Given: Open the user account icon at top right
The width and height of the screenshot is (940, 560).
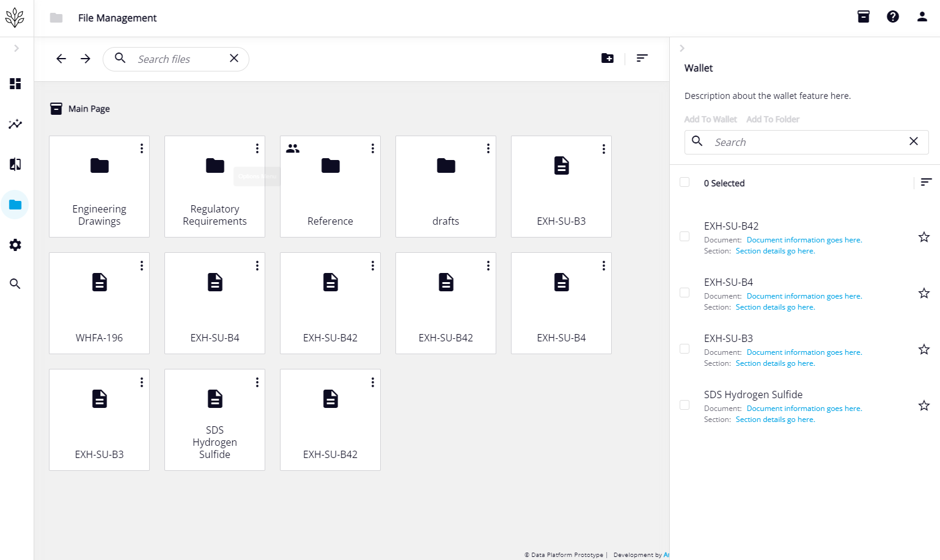Looking at the screenshot, I should 922,16.
